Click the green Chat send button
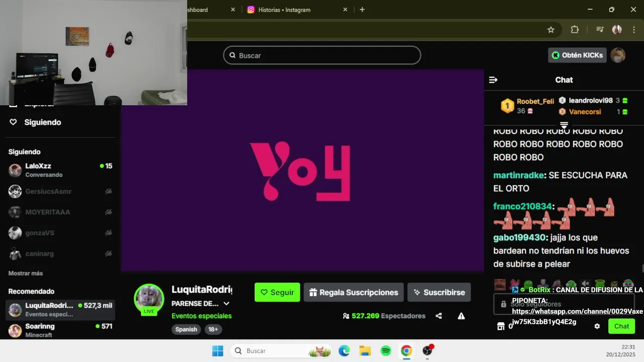The width and height of the screenshot is (644, 362). coord(621,326)
